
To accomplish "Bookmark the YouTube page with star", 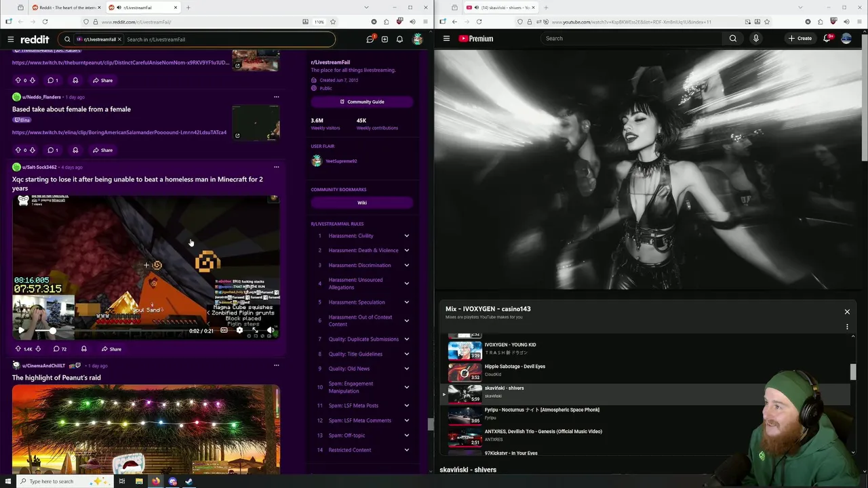I will pyautogui.click(x=767, y=22).
